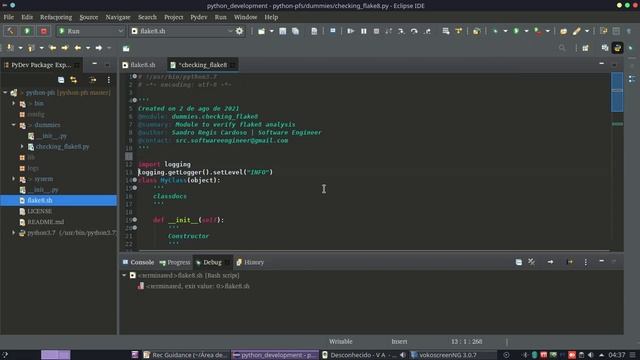
Task: Collapse the terminated flake8.sh launch node
Action: [124, 276]
